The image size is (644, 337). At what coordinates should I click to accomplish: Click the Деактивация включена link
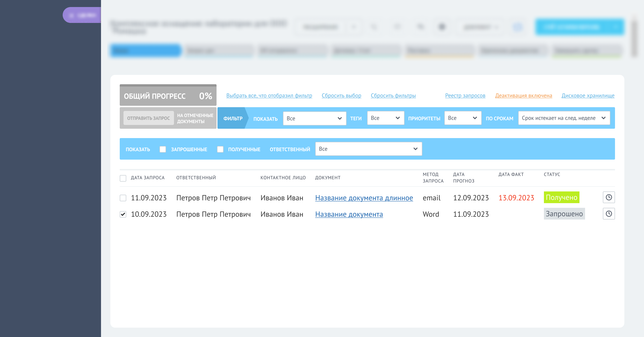(524, 95)
